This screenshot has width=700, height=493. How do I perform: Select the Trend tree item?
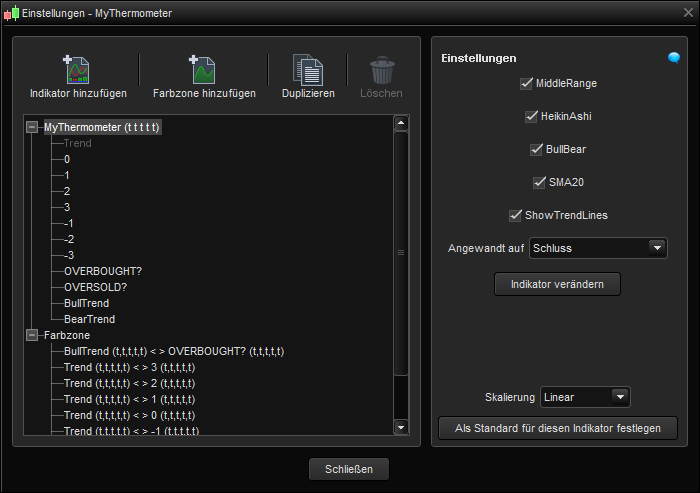(78, 143)
